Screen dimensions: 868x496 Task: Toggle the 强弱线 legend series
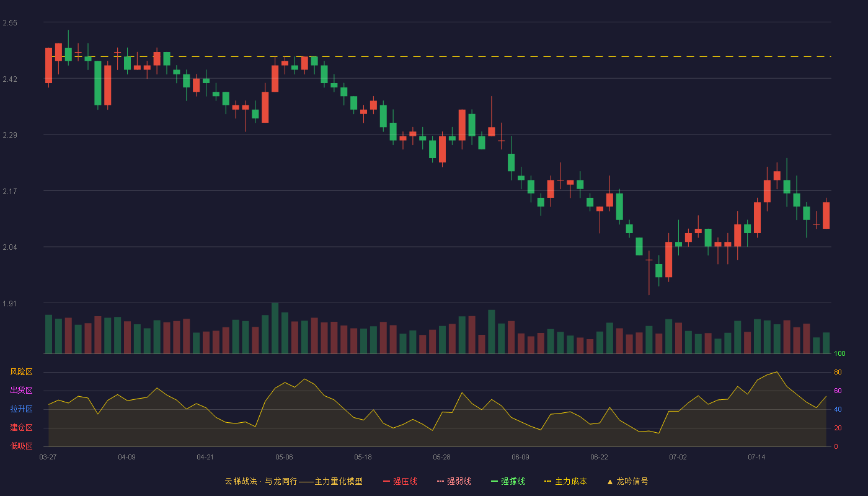coord(454,481)
